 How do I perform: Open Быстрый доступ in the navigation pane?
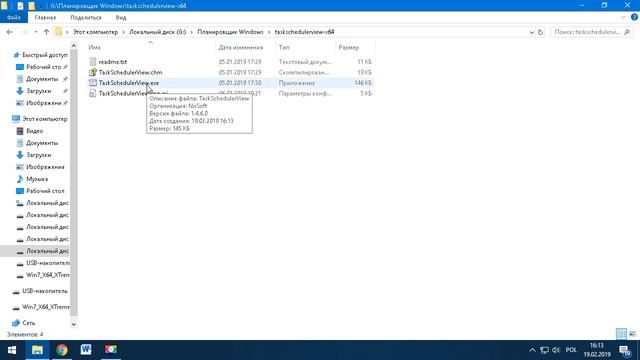tap(44, 55)
